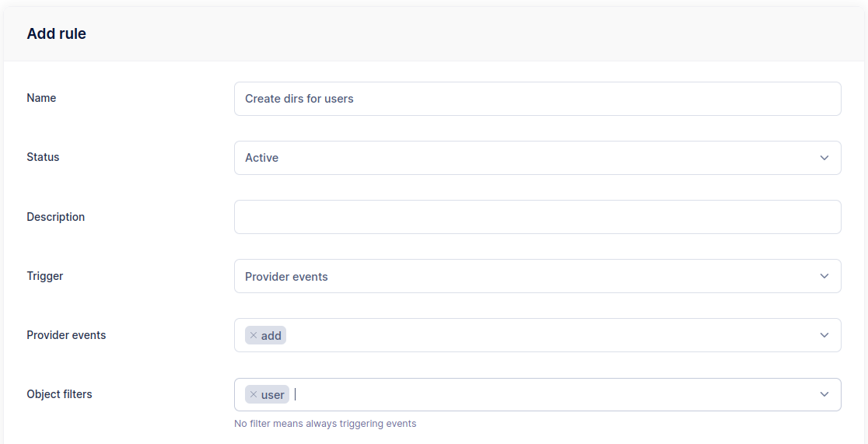Screen dimensions: 868x444
Task: Click the 'Description' field label
Action: 55,217
